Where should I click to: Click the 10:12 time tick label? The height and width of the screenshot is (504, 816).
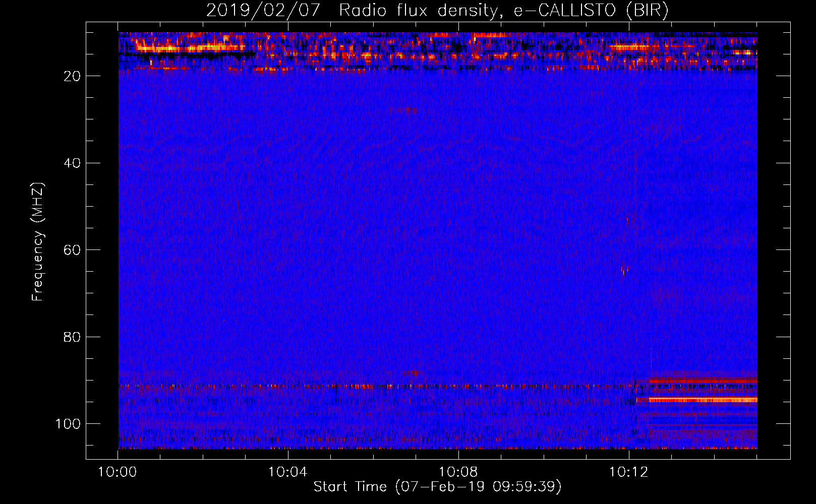click(629, 472)
